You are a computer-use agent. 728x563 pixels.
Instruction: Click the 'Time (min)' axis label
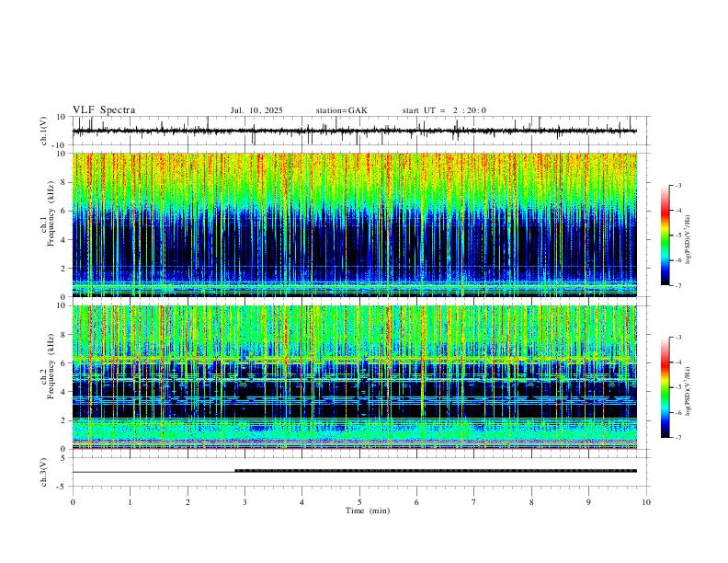[x=368, y=511]
